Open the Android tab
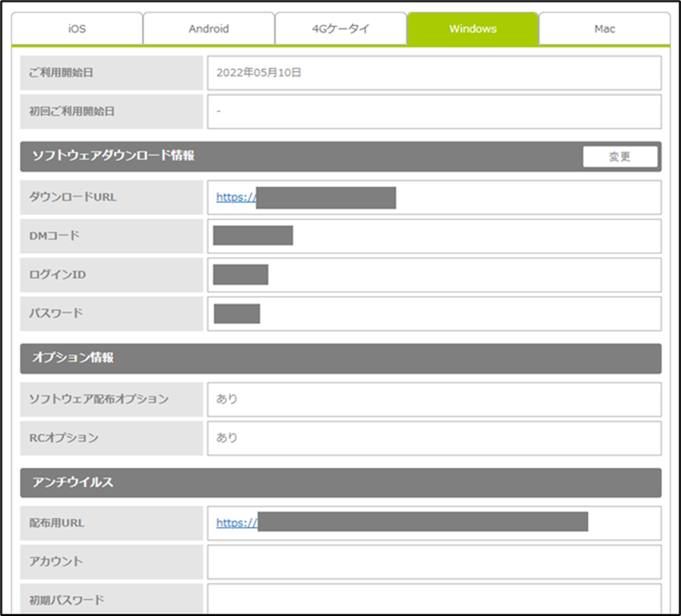The width and height of the screenshot is (681, 616). tap(209, 29)
